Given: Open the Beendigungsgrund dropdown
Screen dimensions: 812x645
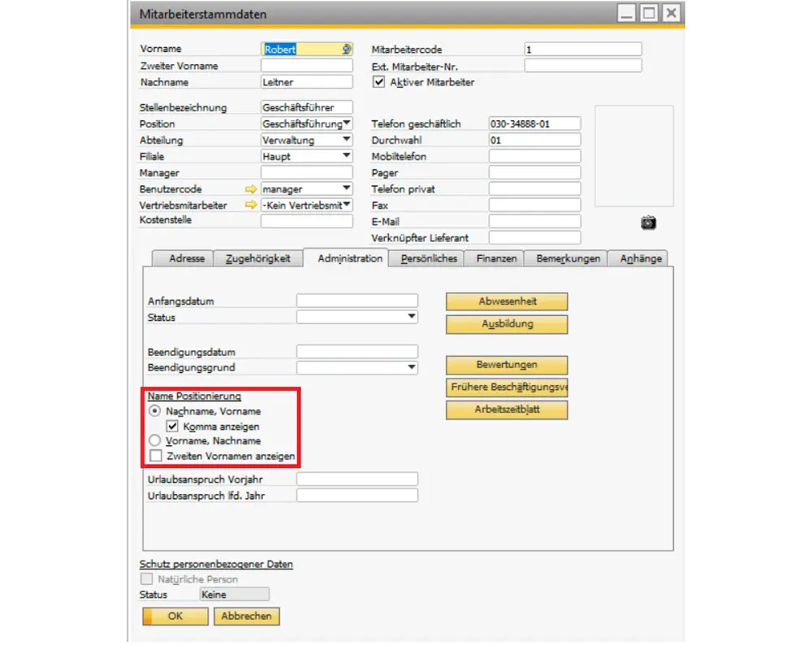Looking at the screenshot, I should 411,367.
